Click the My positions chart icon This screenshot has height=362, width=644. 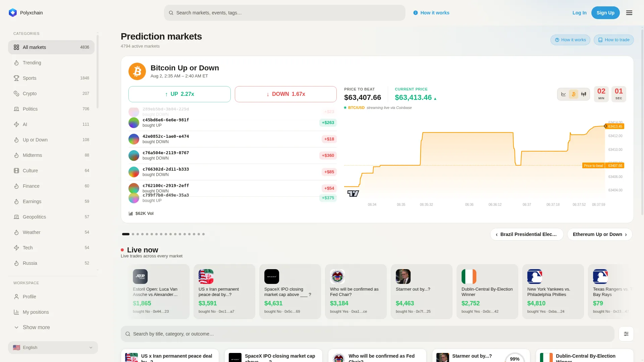click(16, 312)
